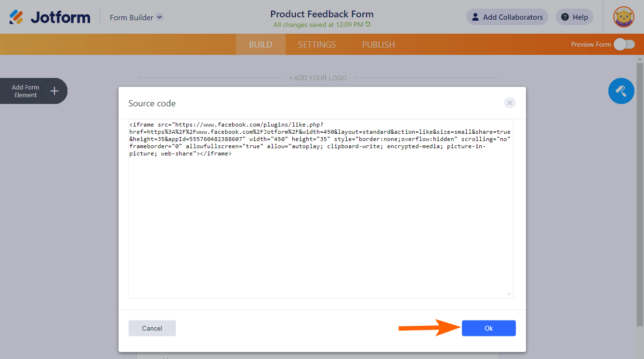Image resolution: width=644 pixels, height=359 pixels.
Task: Open the PUBLISH tab
Action: (x=379, y=45)
